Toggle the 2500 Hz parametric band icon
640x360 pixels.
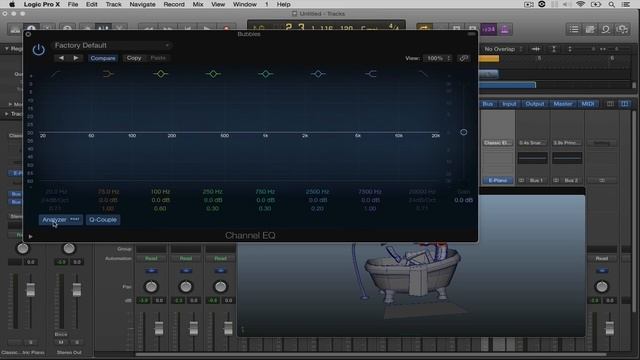click(318, 74)
